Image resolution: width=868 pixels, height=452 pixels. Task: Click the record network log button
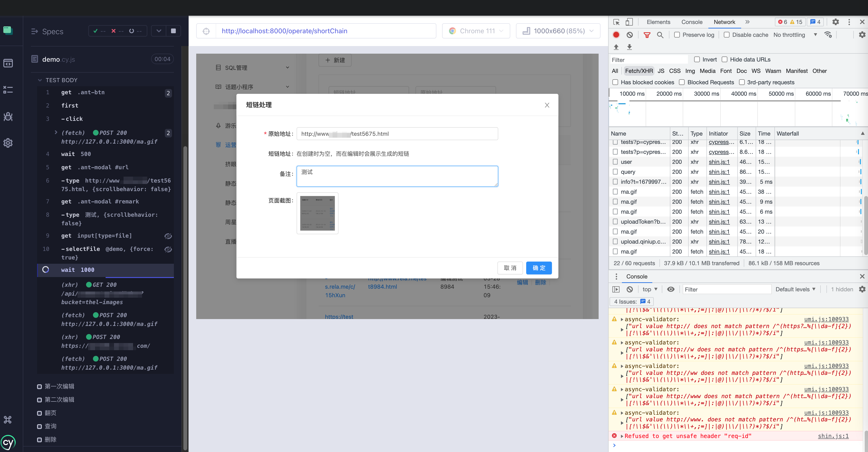point(616,35)
